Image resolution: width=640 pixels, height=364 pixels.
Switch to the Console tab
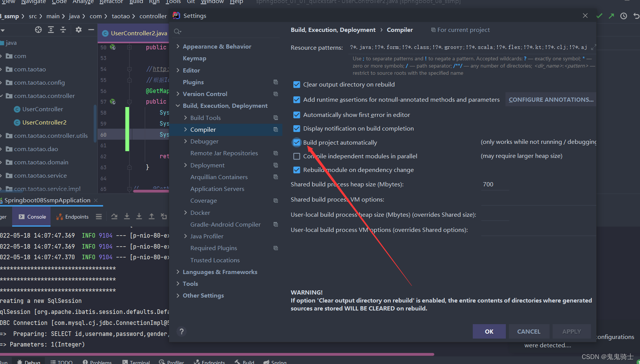click(32, 217)
